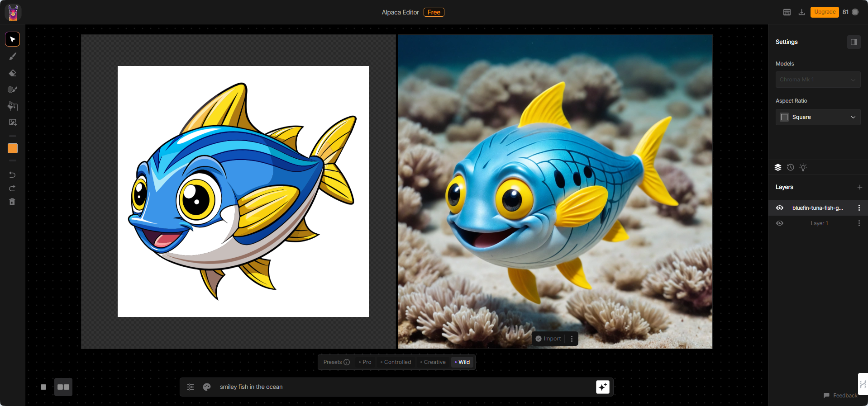The height and width of the screenshot is (406, 868).
Task: Select the Creative preset
Action: (x=433, y=362)
